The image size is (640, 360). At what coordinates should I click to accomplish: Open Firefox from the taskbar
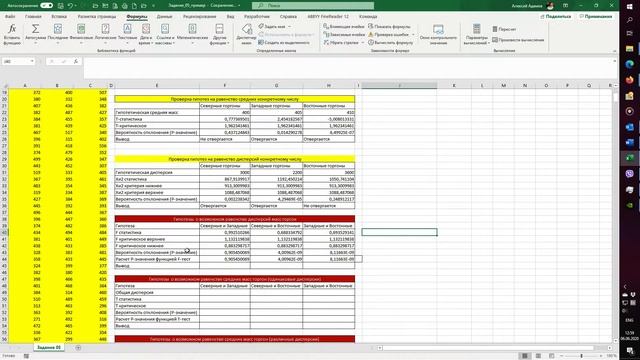coord(629,80)
